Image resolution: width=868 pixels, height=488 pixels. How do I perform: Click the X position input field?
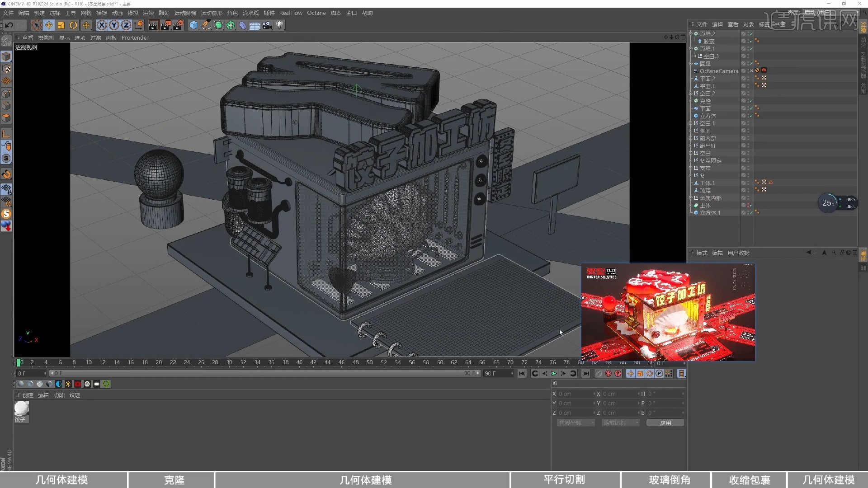tap(576, 394)
